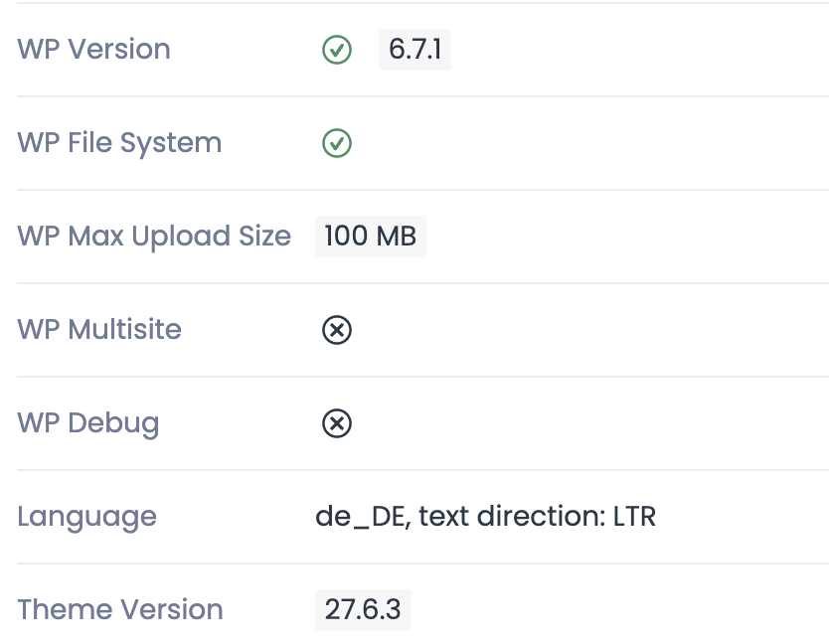The width and height of the screenshot is (829, 644).
Task: Click the Theme Version label
Action: click(x=120, y=609)
